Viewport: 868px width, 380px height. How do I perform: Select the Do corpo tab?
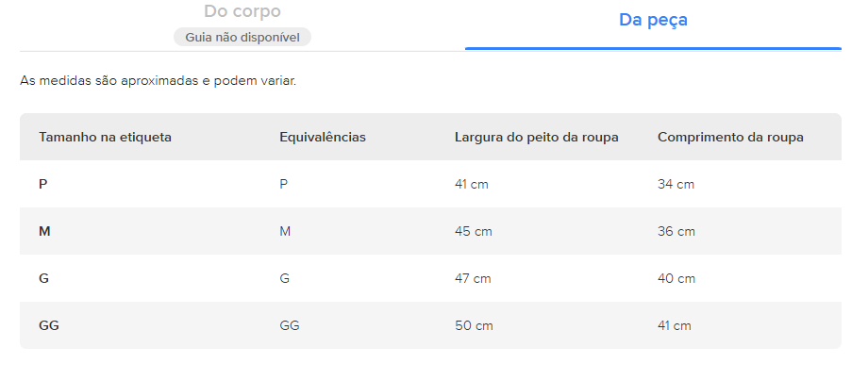click(x=242, y=12)
